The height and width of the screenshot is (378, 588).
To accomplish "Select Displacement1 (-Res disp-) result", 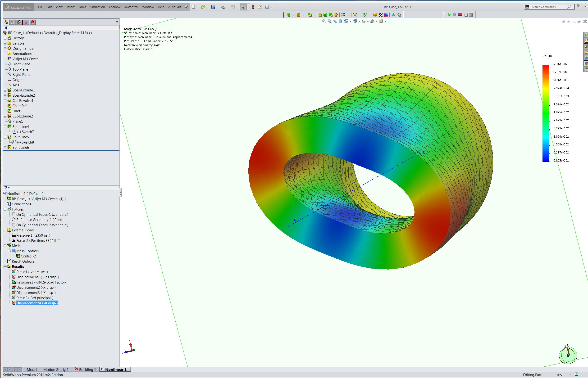I will point(38,277).
